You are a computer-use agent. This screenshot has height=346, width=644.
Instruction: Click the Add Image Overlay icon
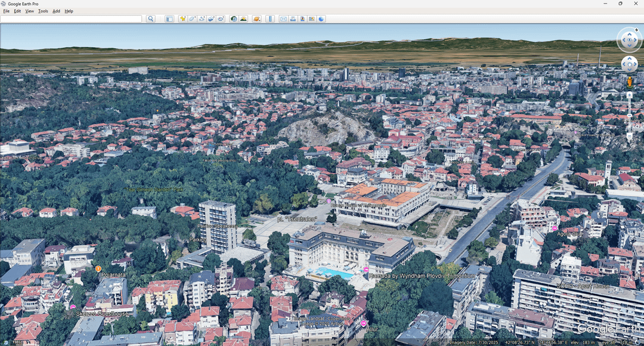pyautogui.click(x=211, y=19)
